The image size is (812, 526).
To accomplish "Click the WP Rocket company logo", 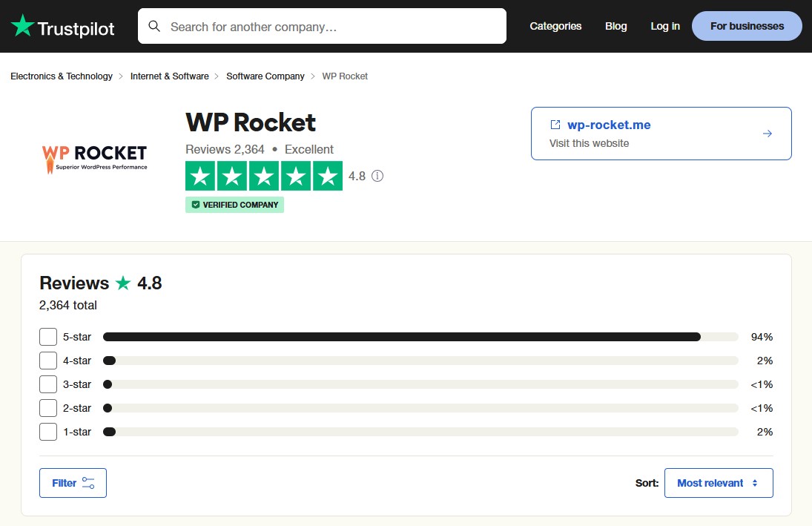I will point(95,159).
